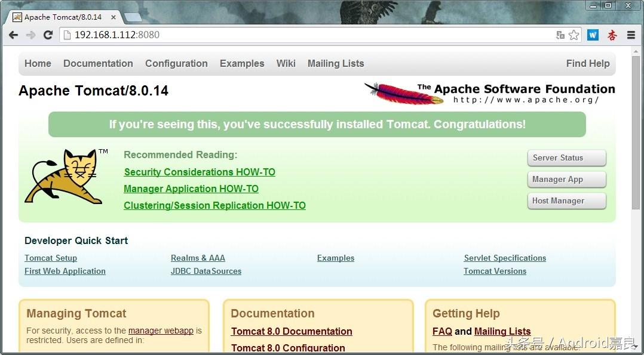644x355 pixels.
Task: Open Chrome hamburger menu
Action: click(631, 35)
